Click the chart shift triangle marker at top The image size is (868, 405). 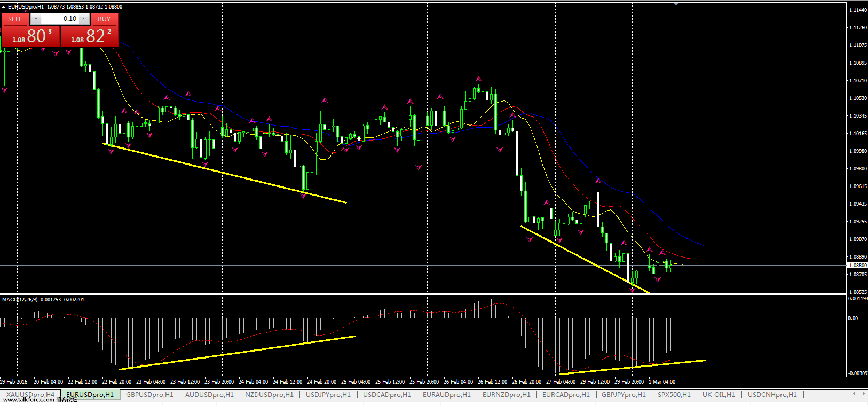(x=676, y=4)
